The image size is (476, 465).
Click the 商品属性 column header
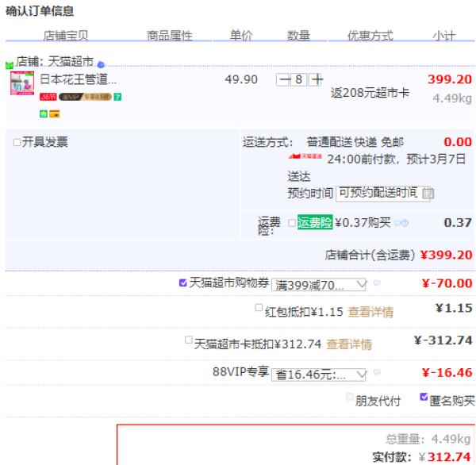(x=170, y=36)
